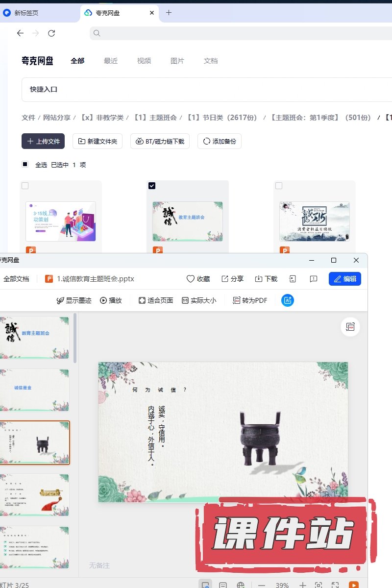Image resolution: width=392 pixels, height=588 pixels.
Task: Click the 转为PDF convert button
Action: (250, 300)
